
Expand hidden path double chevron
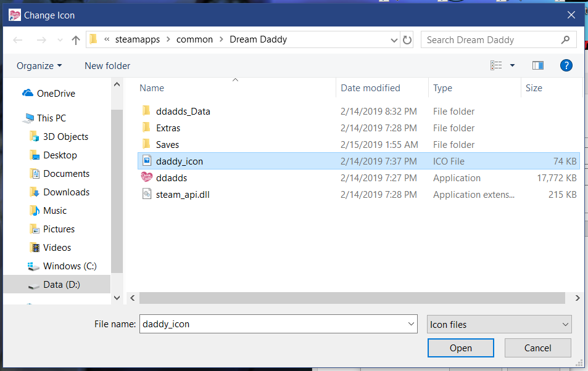(x=107, y=39)
